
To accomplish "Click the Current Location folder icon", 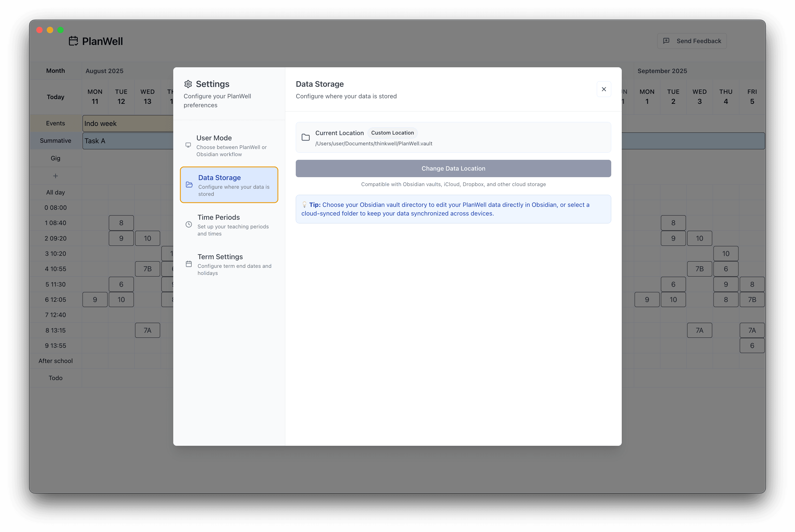I will coord(306,137).
